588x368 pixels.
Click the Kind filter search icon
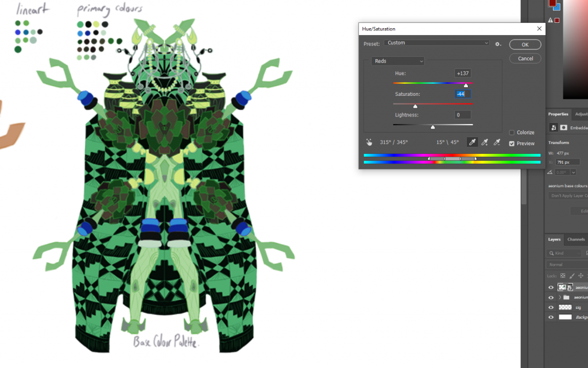(x=552, y=253)
